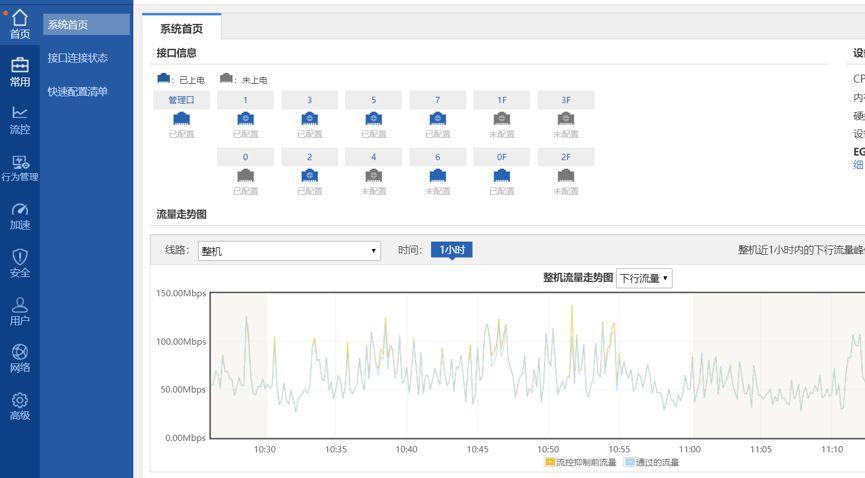This screenshot has height=478, width=865.
Task: Click port 5 interface icon
Action: [373, 119]
